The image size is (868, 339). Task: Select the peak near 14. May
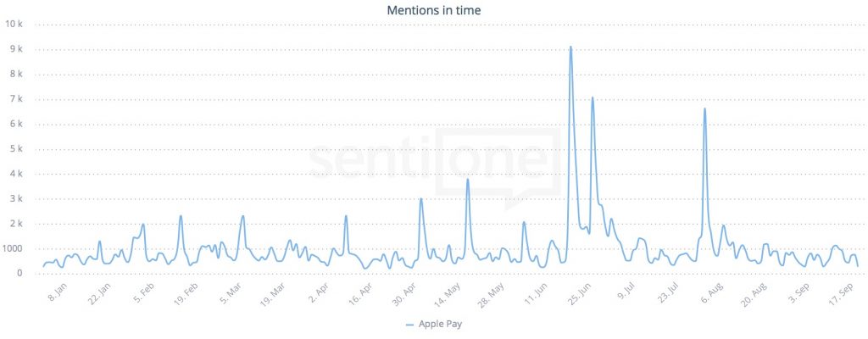click(467, 180)
